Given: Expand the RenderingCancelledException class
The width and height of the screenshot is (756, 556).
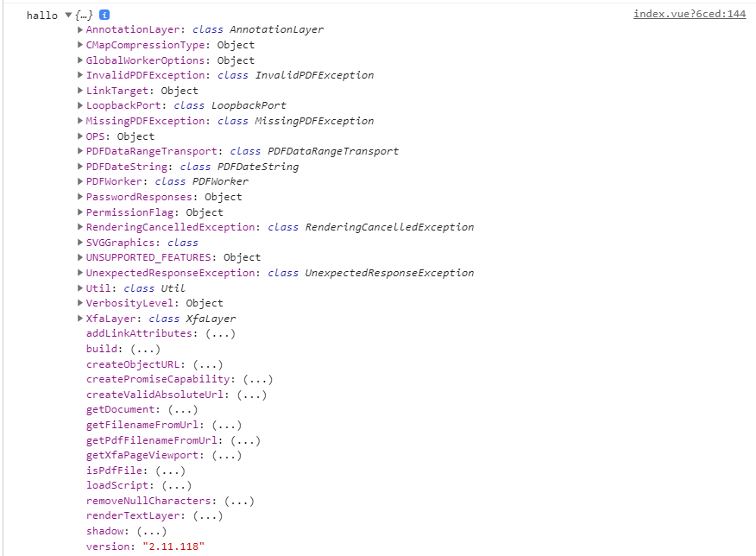Looking at the screenshot, I should click(x=79, y=227).
